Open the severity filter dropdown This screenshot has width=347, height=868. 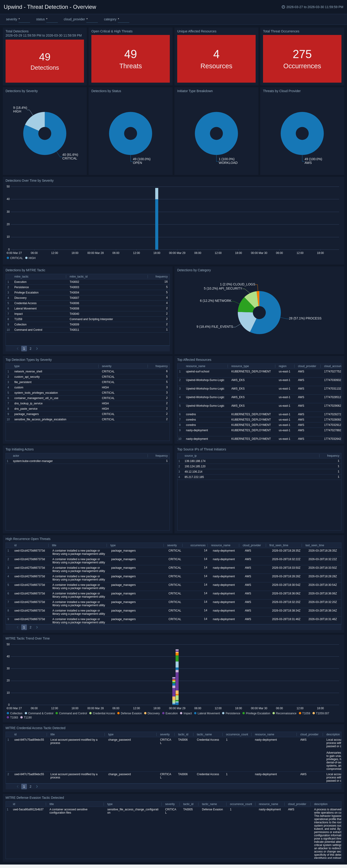[x=24, y=19]
